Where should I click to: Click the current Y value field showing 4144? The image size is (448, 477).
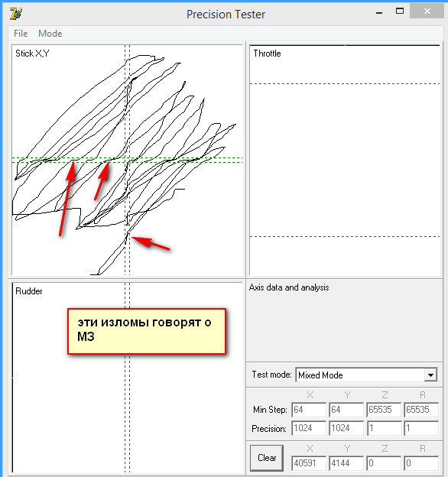point(346,463)
